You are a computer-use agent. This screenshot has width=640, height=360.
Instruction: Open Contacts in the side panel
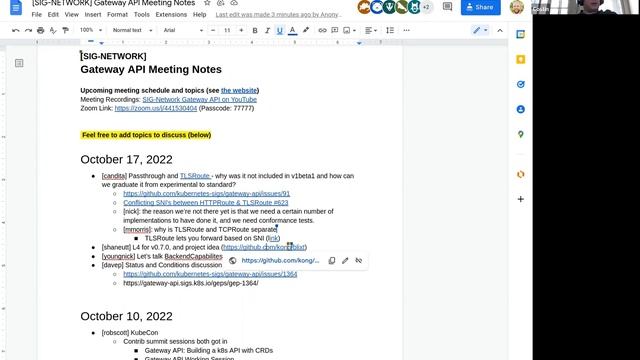click(520, 109)
